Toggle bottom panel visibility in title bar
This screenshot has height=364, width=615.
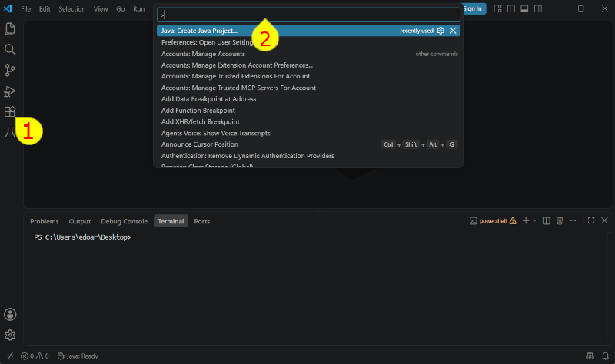(x=524, y=8)
